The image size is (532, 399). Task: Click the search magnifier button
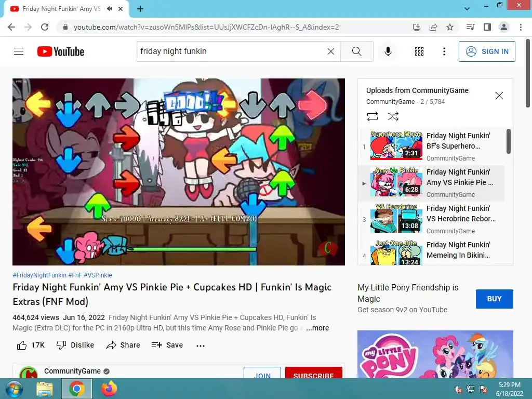pos(356,51)
